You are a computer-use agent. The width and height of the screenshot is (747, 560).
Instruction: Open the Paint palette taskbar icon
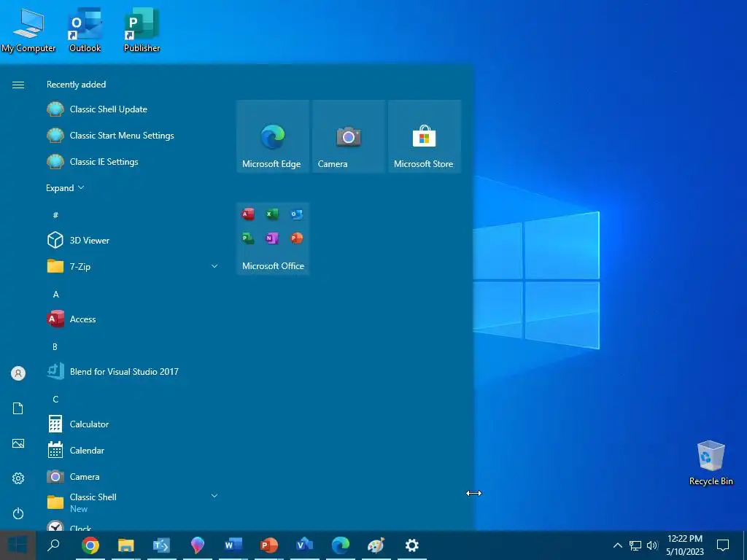pos(376,545)
